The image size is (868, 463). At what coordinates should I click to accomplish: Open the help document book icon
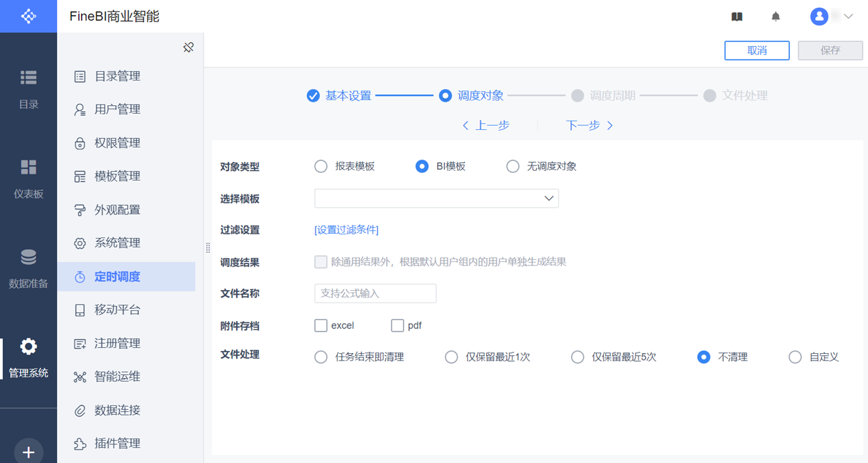click(x=737, y=17)
